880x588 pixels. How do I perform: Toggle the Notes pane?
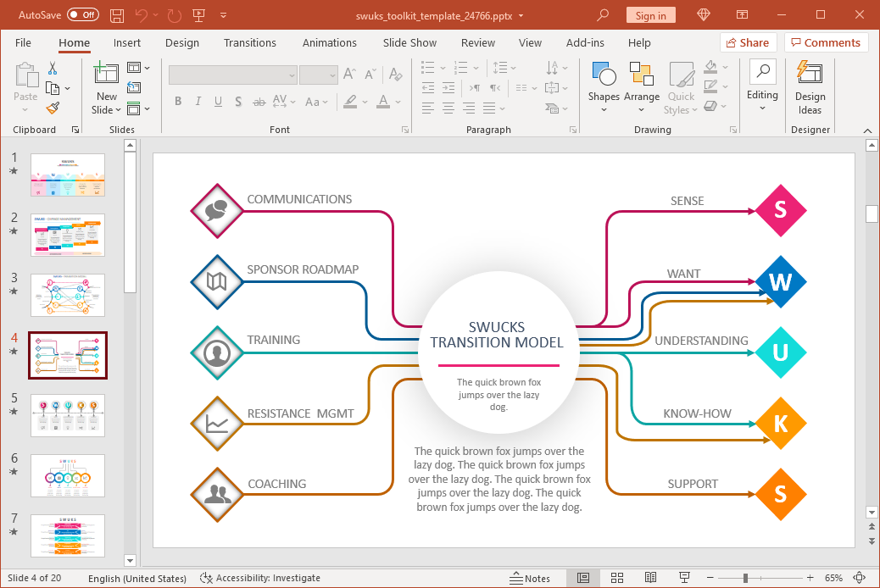[x=531, y=578]
